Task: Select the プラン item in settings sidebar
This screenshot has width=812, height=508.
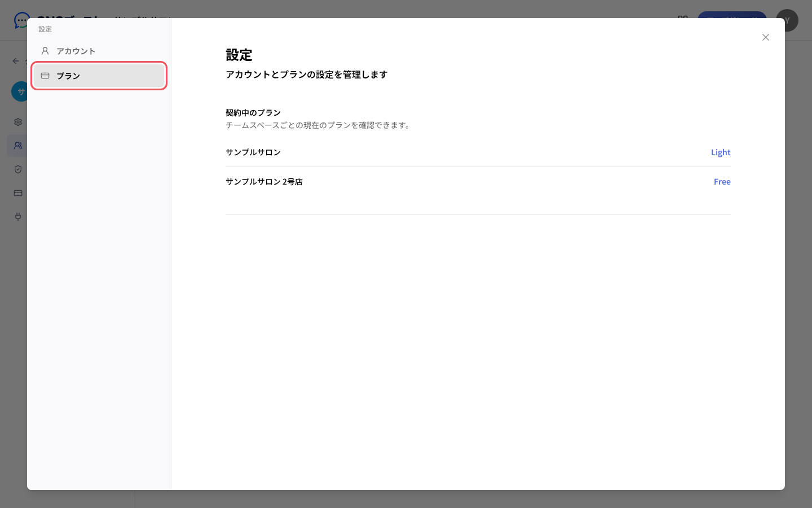Action: pos(99,76)
